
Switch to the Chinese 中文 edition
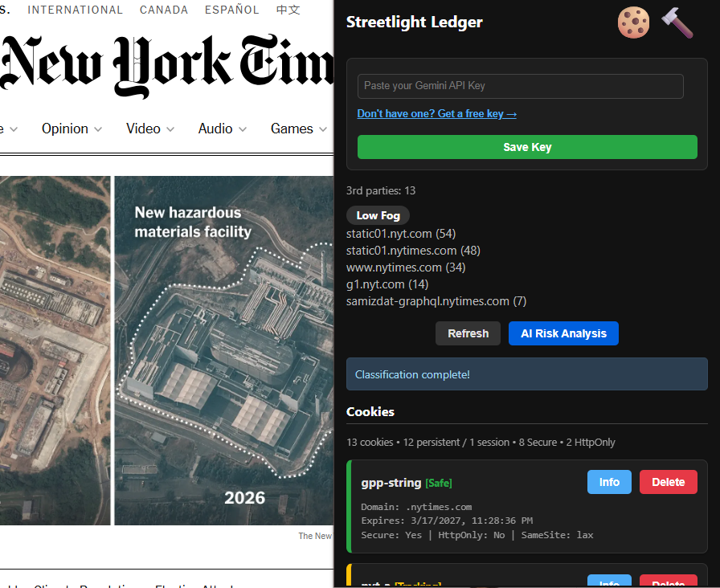288,10
